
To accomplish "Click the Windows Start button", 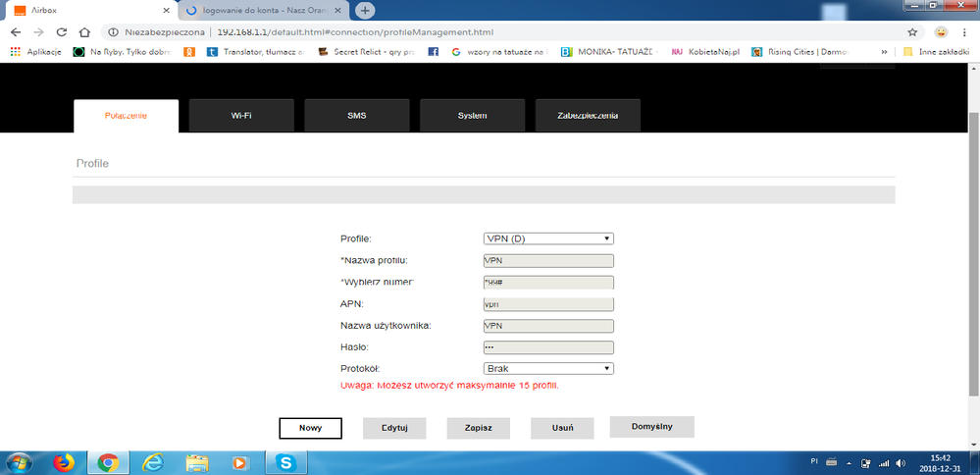I will [x=20, y=461].
